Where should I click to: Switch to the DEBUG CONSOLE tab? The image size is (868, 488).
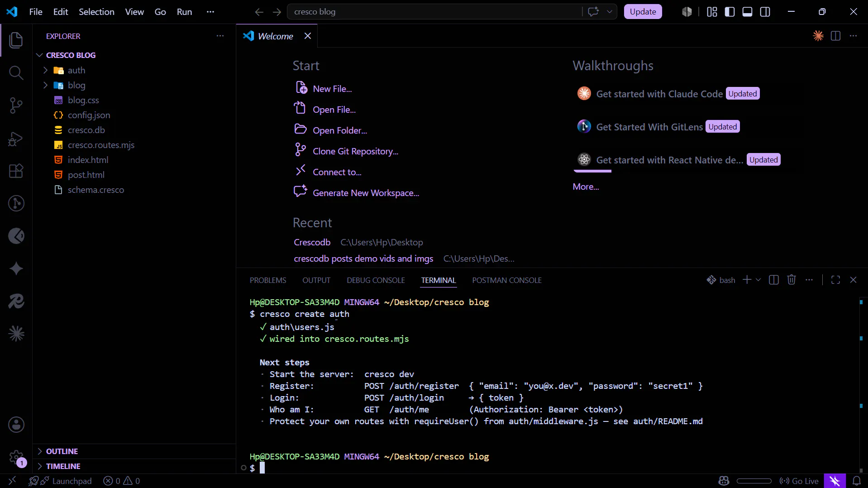point(376,280)
